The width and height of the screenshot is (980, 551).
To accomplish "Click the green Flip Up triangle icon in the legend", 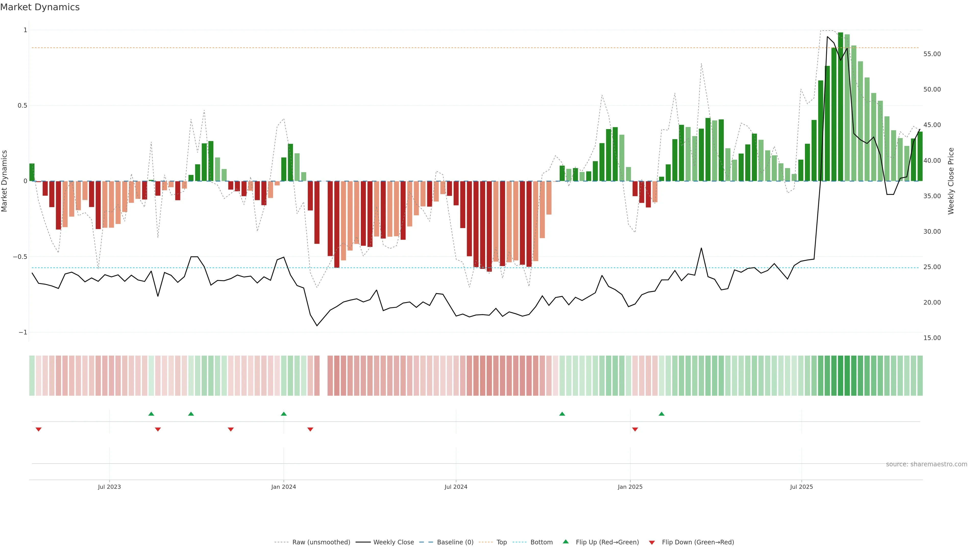I will (x=565, y=542).
